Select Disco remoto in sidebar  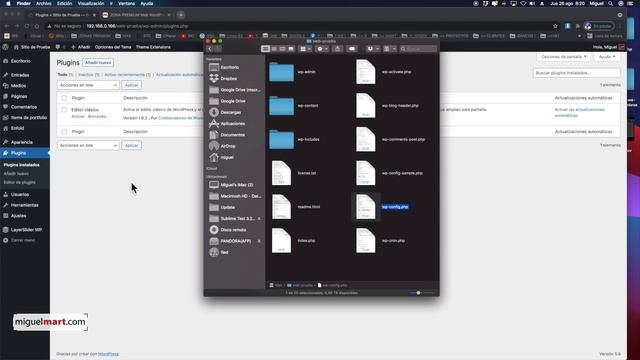[233, 230]
